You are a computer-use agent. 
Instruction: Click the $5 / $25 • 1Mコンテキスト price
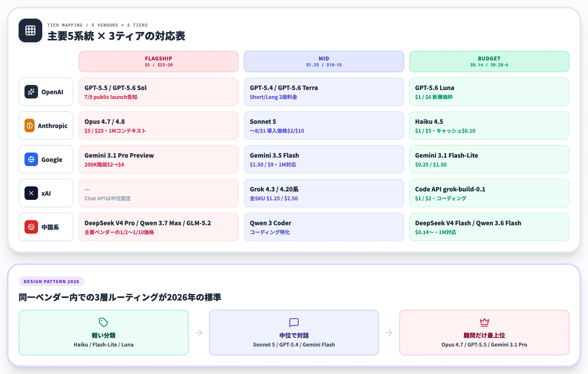click(x=115, y=131)
